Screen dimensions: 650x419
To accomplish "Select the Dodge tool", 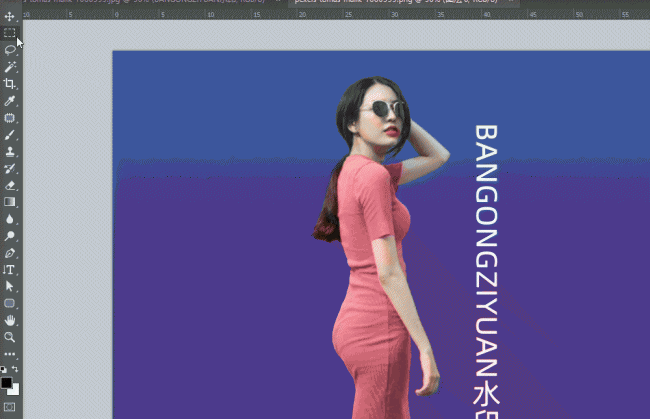I will tap(10, 236).
